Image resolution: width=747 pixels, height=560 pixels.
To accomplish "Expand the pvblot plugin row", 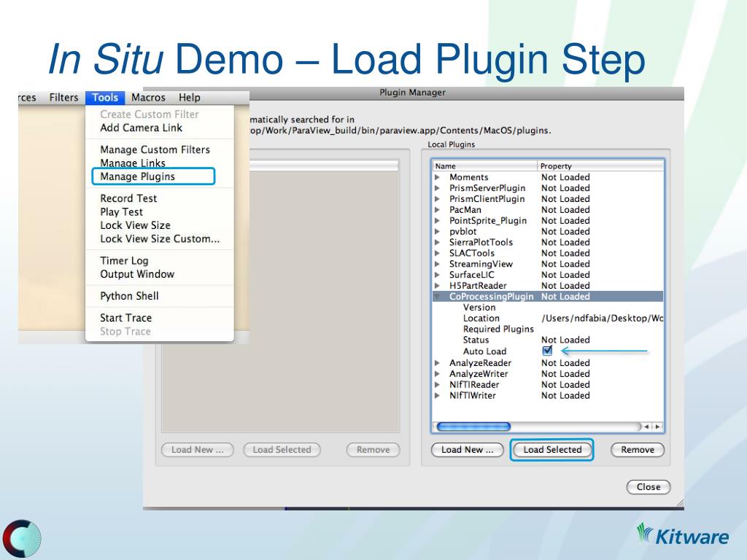I will tap(438, 231).
